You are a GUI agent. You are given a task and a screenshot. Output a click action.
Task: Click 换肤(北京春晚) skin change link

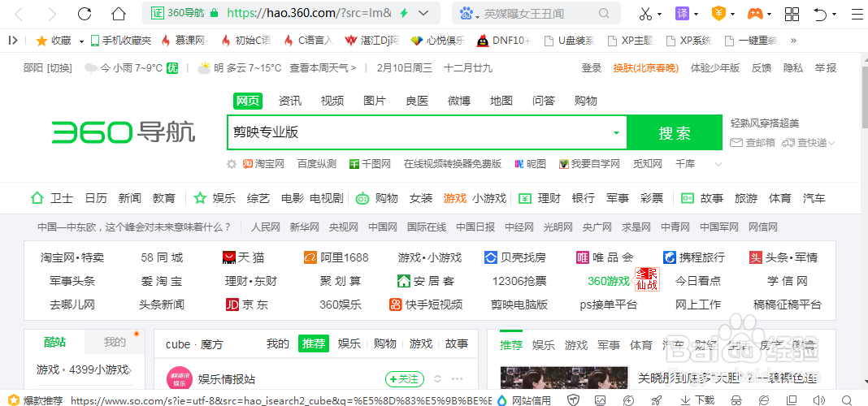645,68
